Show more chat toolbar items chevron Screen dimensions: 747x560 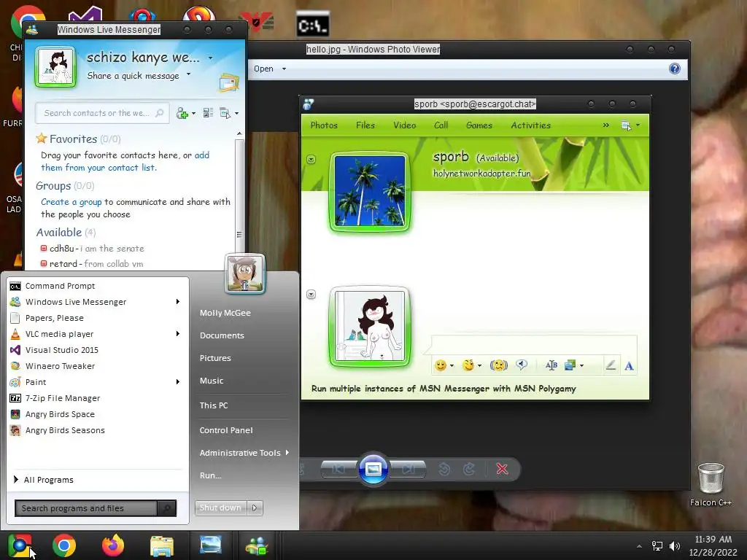pos(606,125)
